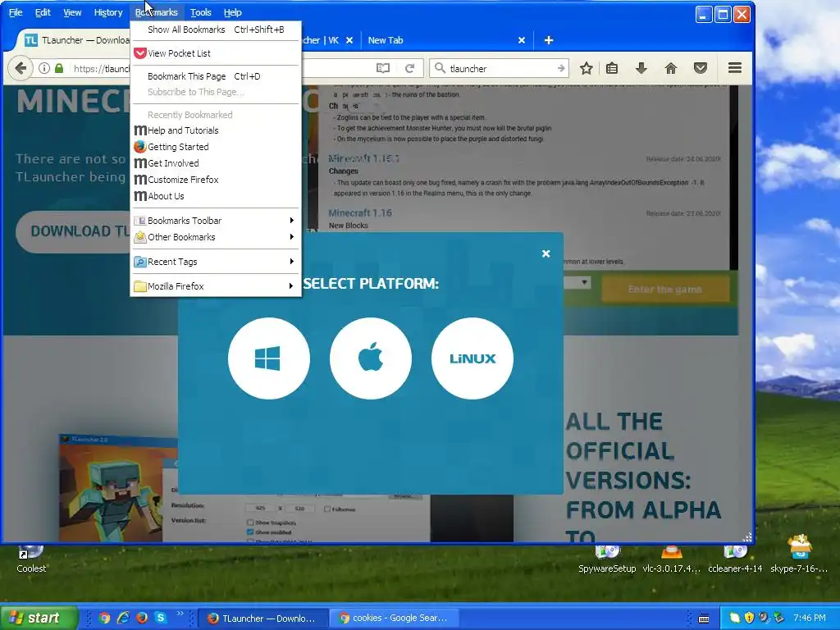This screenshot has height=630, width=840.
Task: Switch to TLauncher Download taskbar button
Action: (263, 619)
